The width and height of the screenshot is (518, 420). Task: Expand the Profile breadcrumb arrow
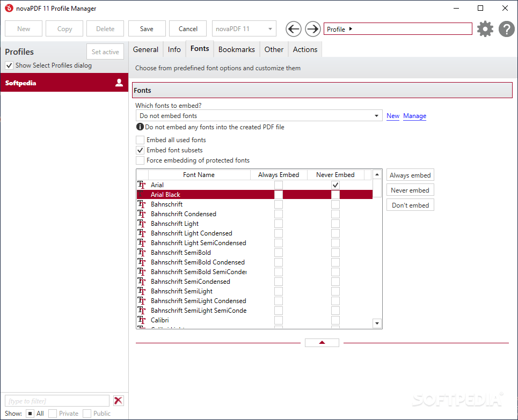[351, 29]
